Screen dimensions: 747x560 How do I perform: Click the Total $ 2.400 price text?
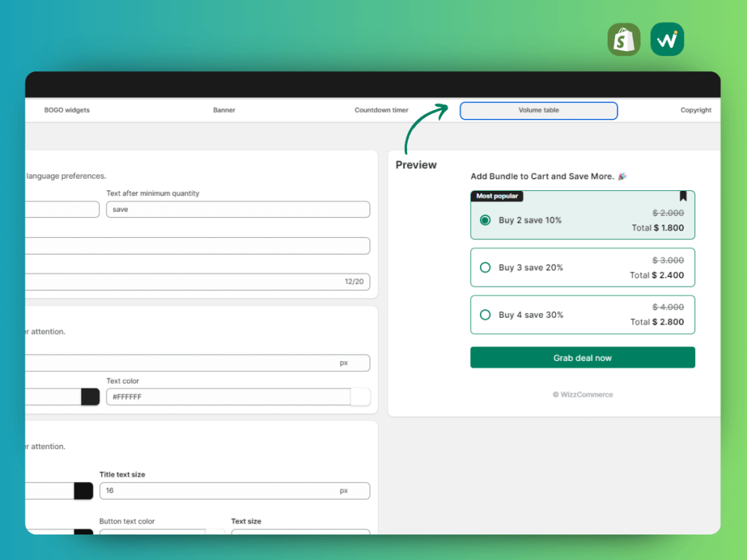coord(657,275)
